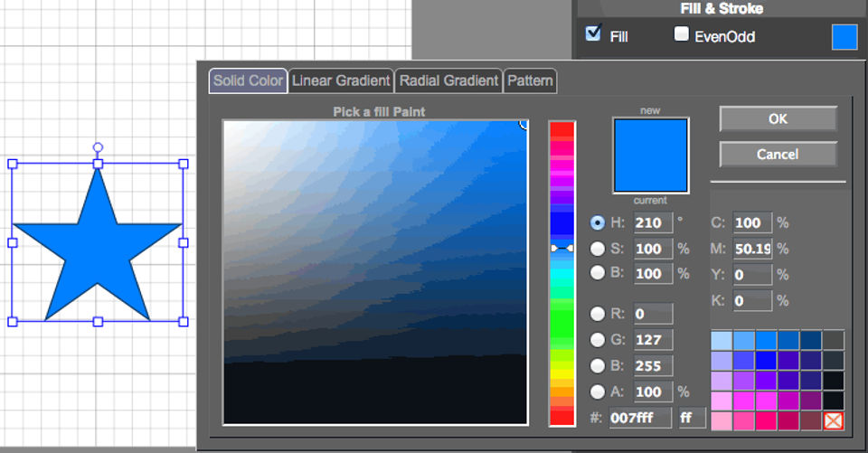Click the S percentage field
868x453 pixels.
pyautogui.click(x=653, y=249)
